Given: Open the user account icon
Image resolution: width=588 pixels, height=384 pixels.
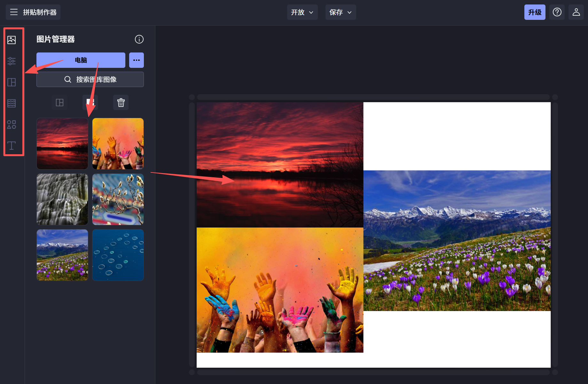Looking at the screenshot, I should 576,12.
